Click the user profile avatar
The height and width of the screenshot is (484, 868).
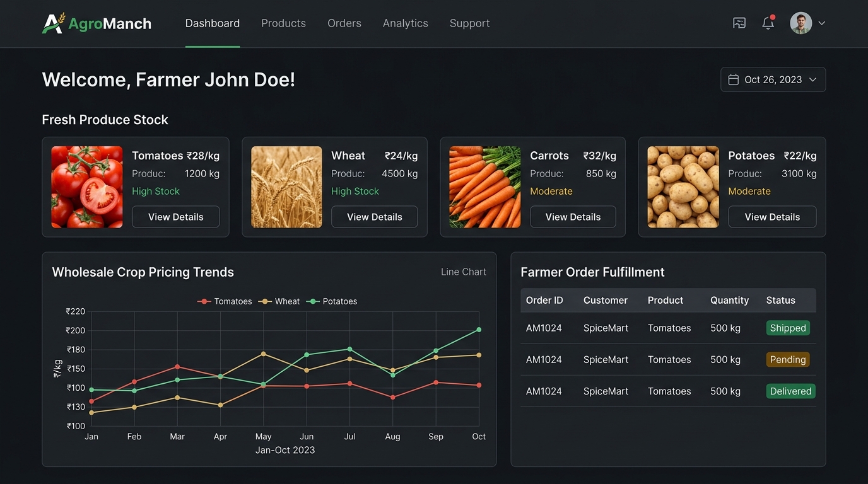(x=801, y=23)
